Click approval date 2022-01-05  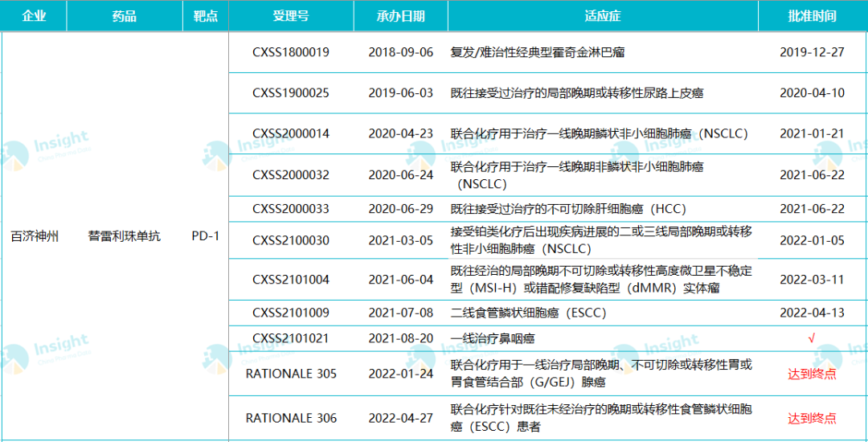(812, 240)
